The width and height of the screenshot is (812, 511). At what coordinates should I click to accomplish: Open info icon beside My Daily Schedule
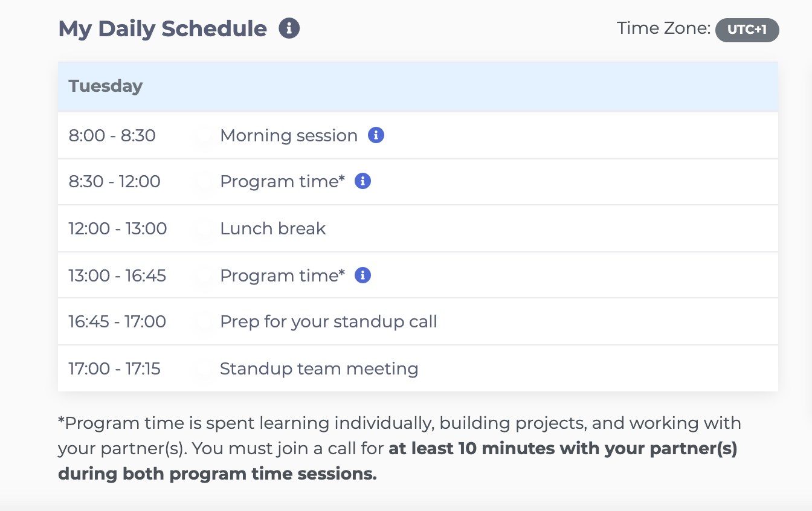[x=289, y=28]
